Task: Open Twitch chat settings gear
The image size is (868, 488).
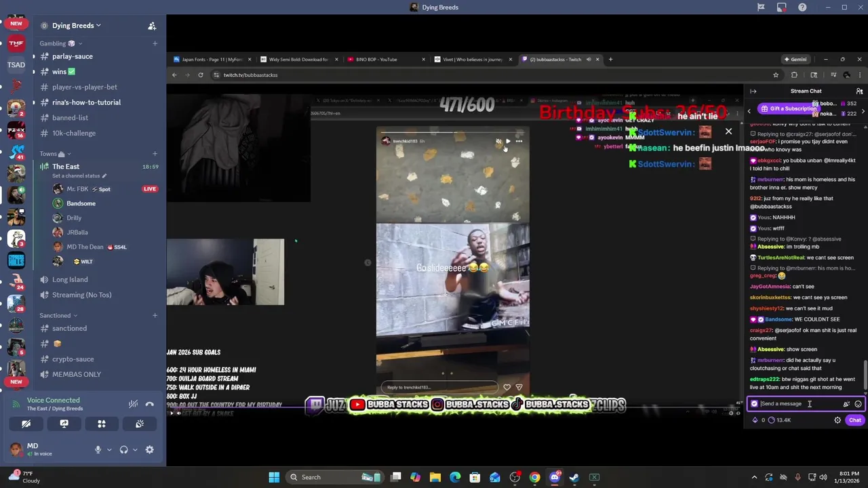Action: click(x=837, y=420)
